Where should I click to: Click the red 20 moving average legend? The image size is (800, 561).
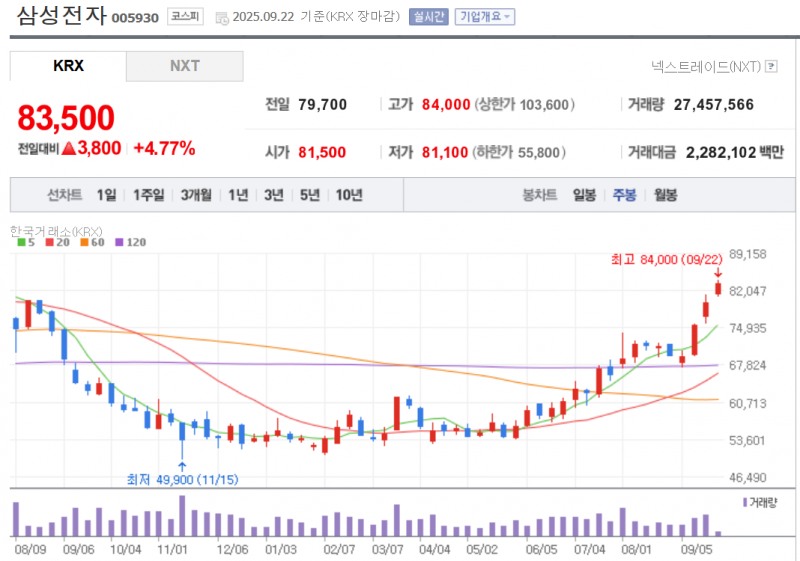click(57, 242)
